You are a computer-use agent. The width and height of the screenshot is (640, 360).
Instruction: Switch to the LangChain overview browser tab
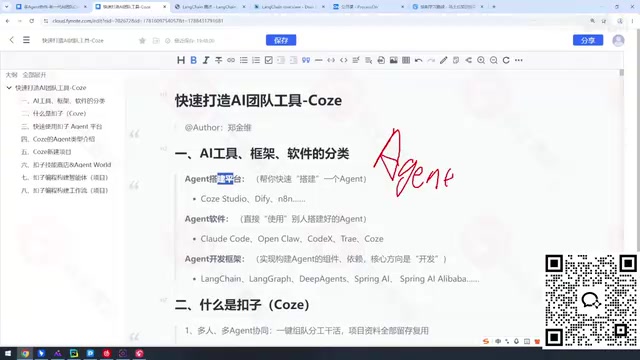(288, 7)
